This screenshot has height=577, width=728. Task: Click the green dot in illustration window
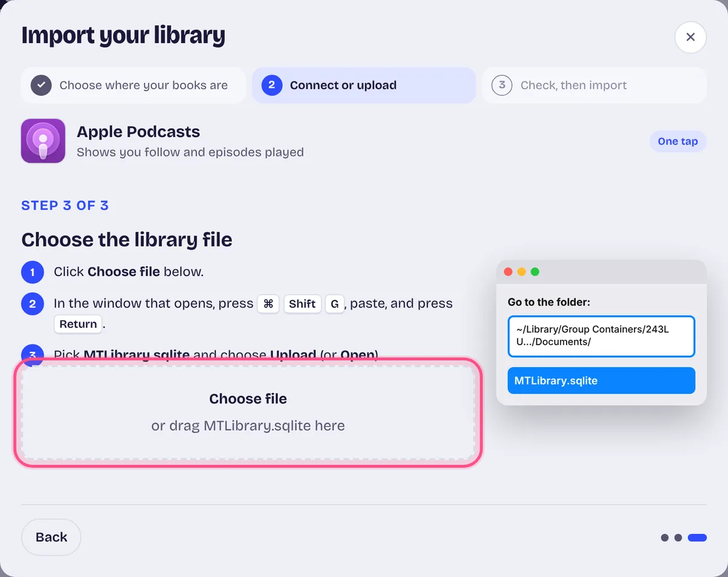535,272
